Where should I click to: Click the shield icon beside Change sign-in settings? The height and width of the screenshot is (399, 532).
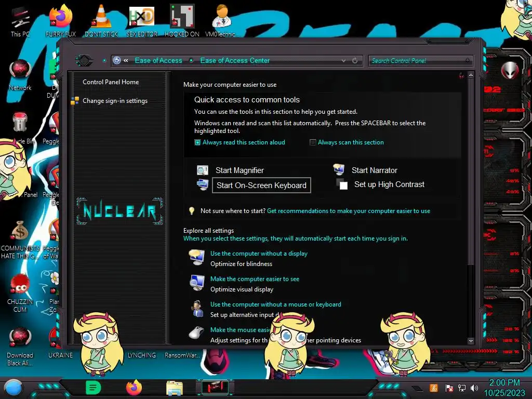75,101
